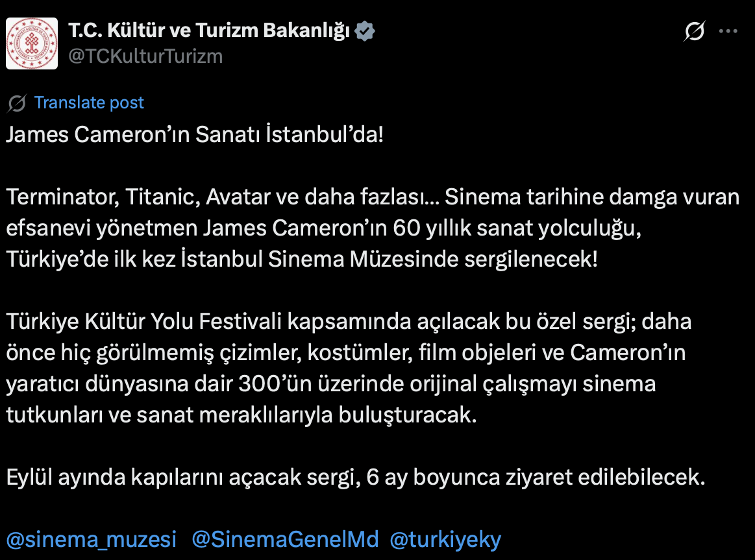Go to the @turkiyeky mention
This screenshot has width=755, height=560.
445,540
